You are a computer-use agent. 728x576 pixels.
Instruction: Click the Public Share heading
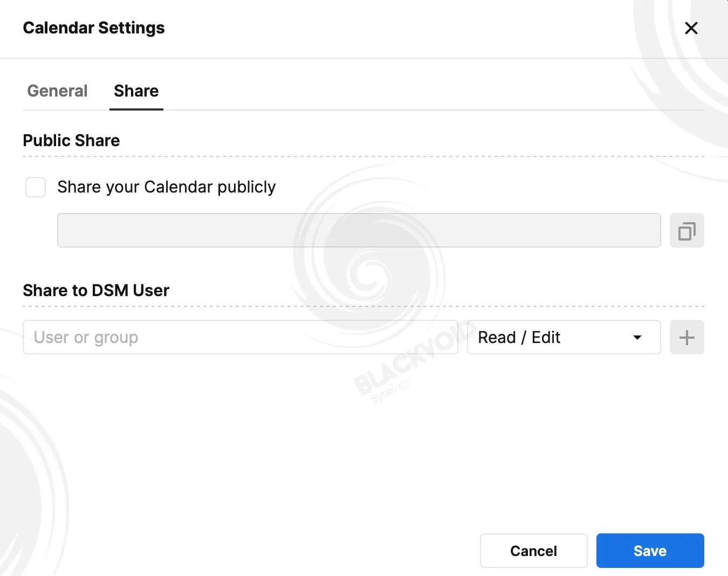[x=71, y=140]
